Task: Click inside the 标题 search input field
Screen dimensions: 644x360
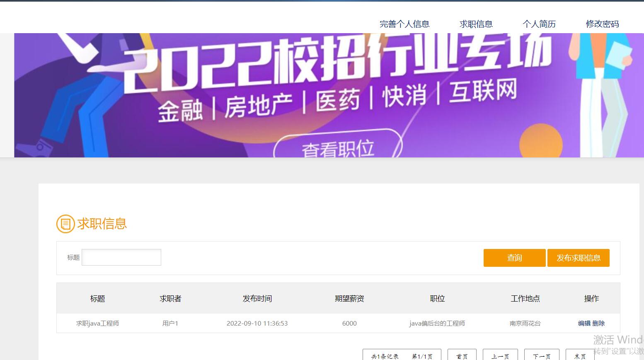Action: [121, 257]
